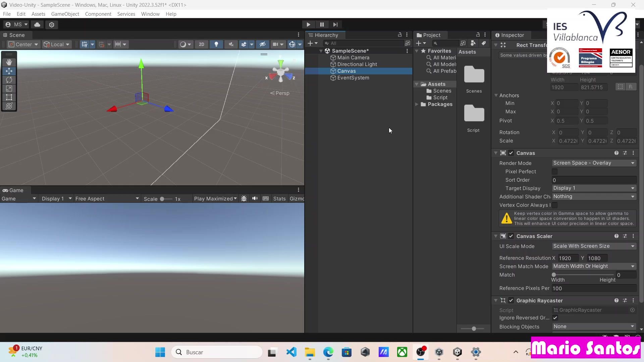Image resolution: width=644 pixels, height=362 pixels.
Task: Toggle scene lighting bulb icon
Action: (x=216, y=44)
